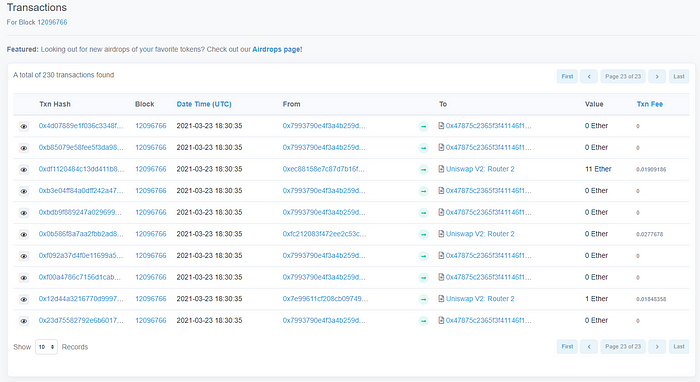The width and height of the screenshot is (700, 382).
Task: Open transaction hash 0xf00a4786c7156d1cab
Action: point(79,277)
